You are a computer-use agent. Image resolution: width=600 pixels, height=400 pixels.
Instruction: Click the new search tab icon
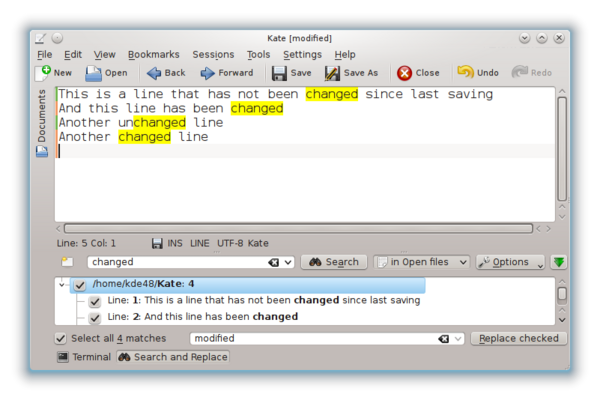[x=67, y=262]
